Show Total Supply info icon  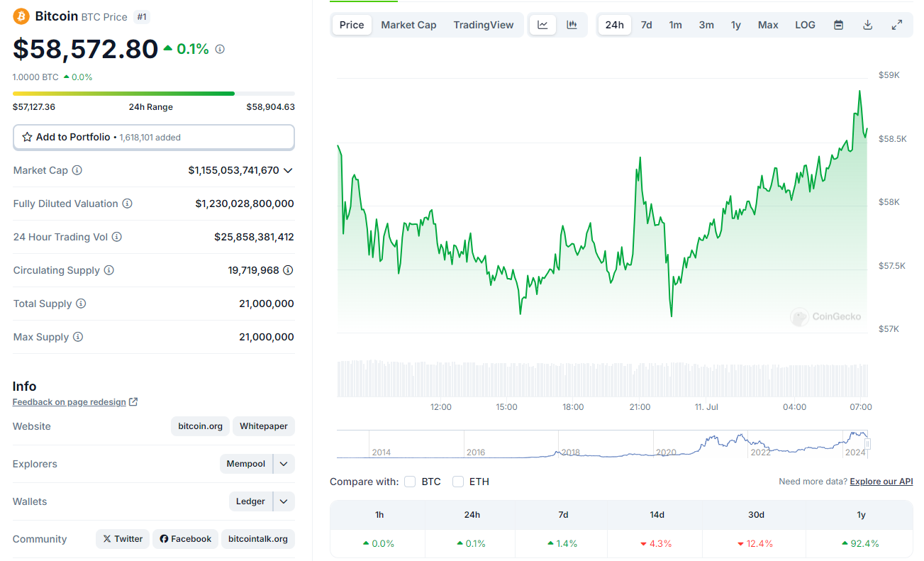(x=81, y=304)
